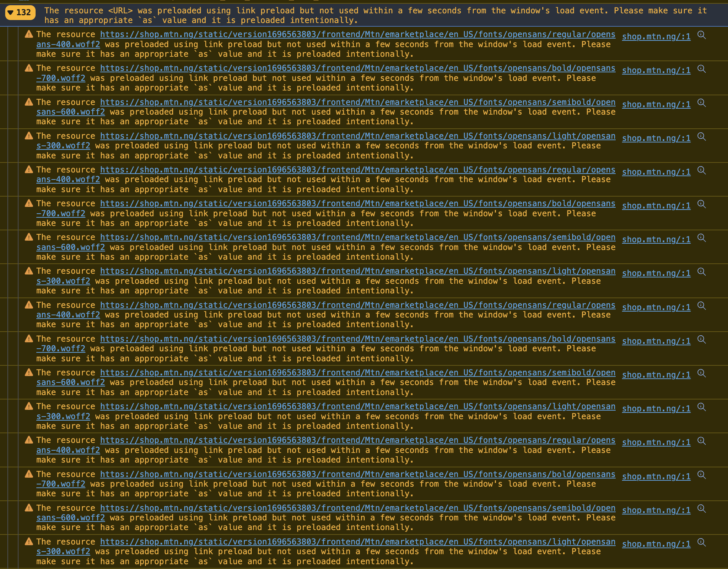728x569 pixels.
Task: Collapse the group of 132 preload warnings
Action: 20,13
